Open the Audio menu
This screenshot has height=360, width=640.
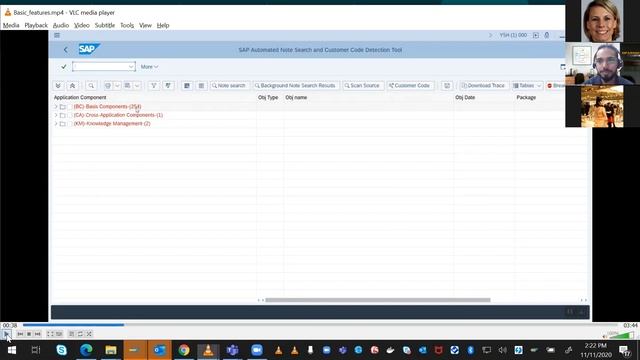(x=61, y=25)
